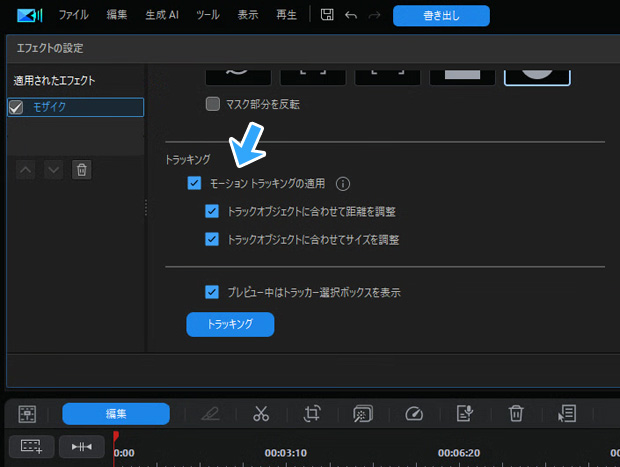The width and height of the screenshot is (620, 467).
Task: Click the audio note microphone icon
Action: coord(465,414)
